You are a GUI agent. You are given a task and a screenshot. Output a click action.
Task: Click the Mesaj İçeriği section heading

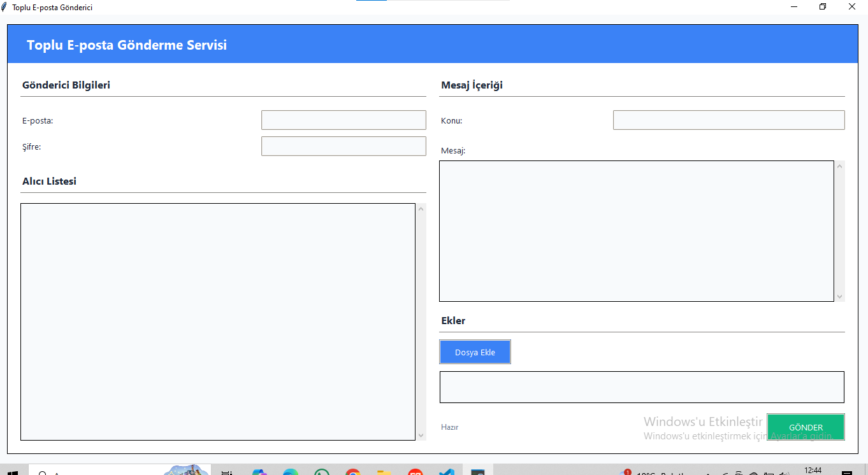click(x=472, y=85)
